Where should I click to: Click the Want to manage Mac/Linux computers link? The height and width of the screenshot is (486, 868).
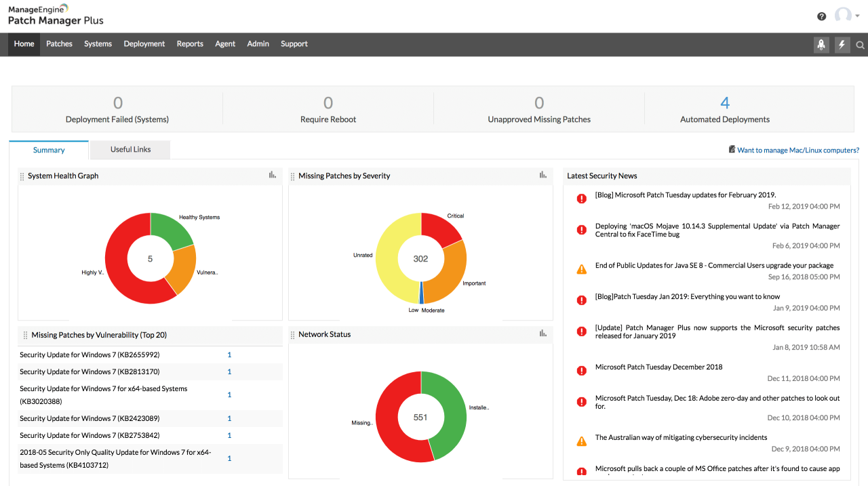[x=797, y=150]
